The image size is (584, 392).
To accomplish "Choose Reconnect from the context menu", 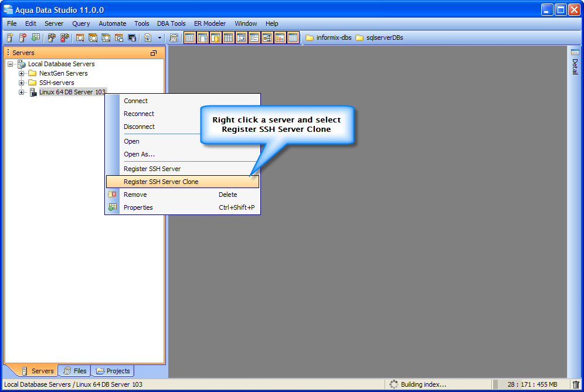I will (182, 114).
